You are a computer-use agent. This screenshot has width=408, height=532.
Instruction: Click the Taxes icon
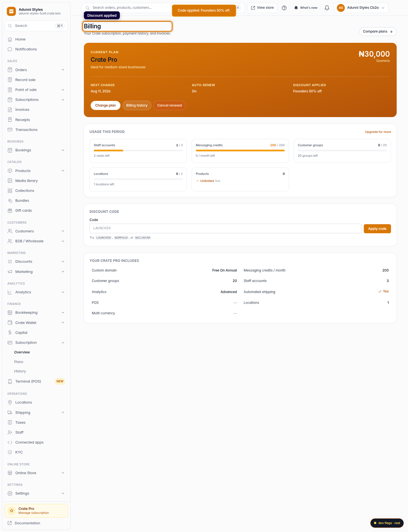point(10,423)
